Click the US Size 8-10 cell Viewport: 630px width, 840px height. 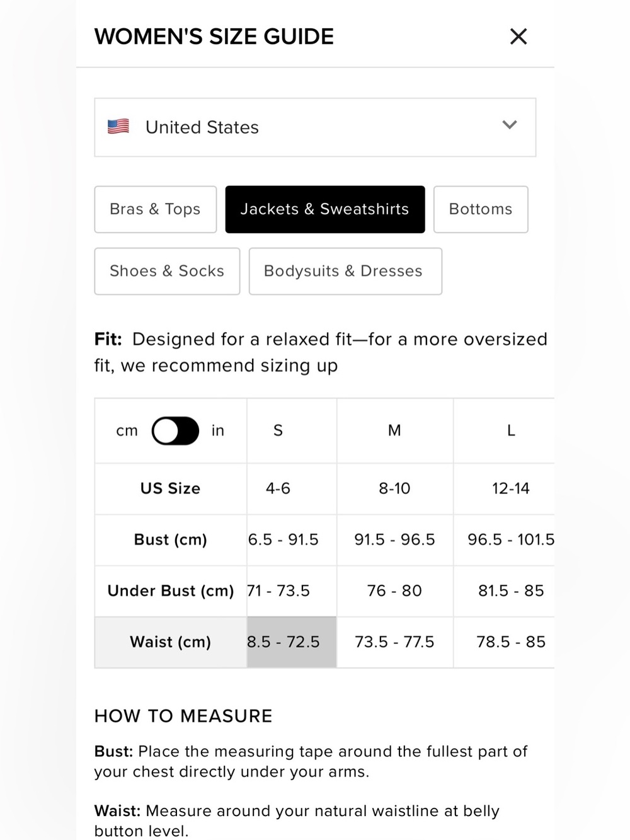[x=395, y=488]
